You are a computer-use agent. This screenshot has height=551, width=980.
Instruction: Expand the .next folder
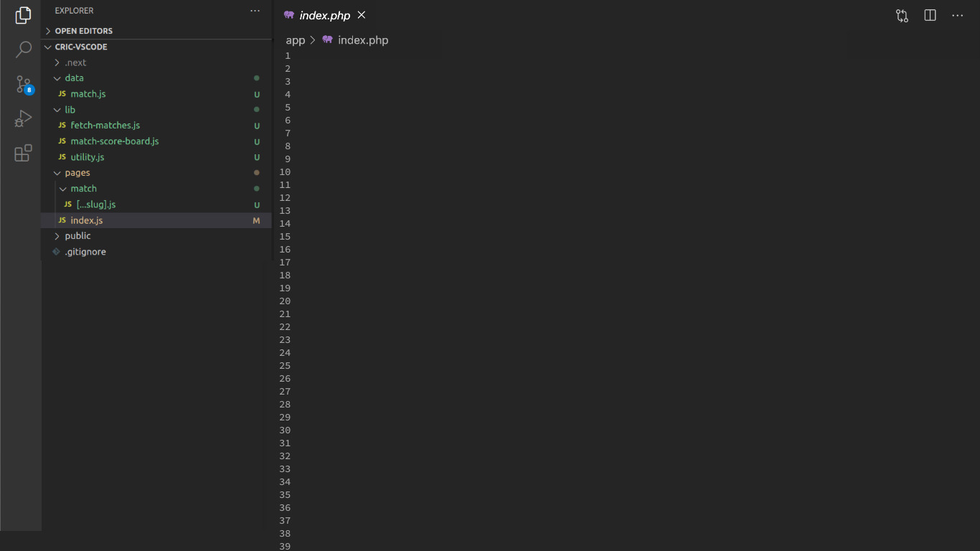75,62
